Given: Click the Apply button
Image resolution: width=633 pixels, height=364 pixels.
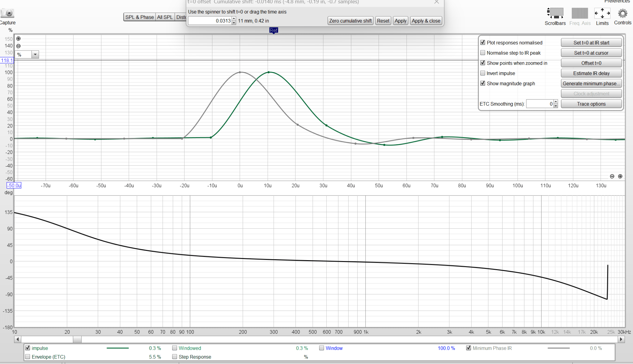Looking at the screenshot, I should (x=401, y=21).
